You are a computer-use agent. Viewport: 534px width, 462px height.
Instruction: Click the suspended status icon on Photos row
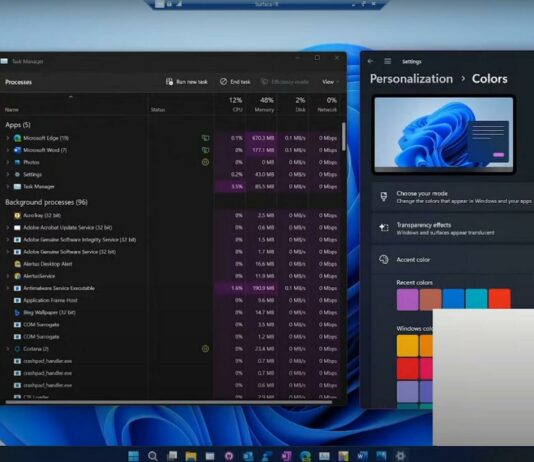pyautogui.click(x=205, y=162)
